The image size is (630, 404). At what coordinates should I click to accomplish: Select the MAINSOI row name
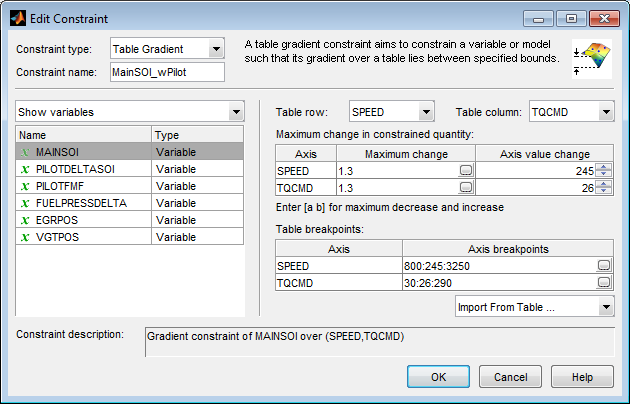57,152
